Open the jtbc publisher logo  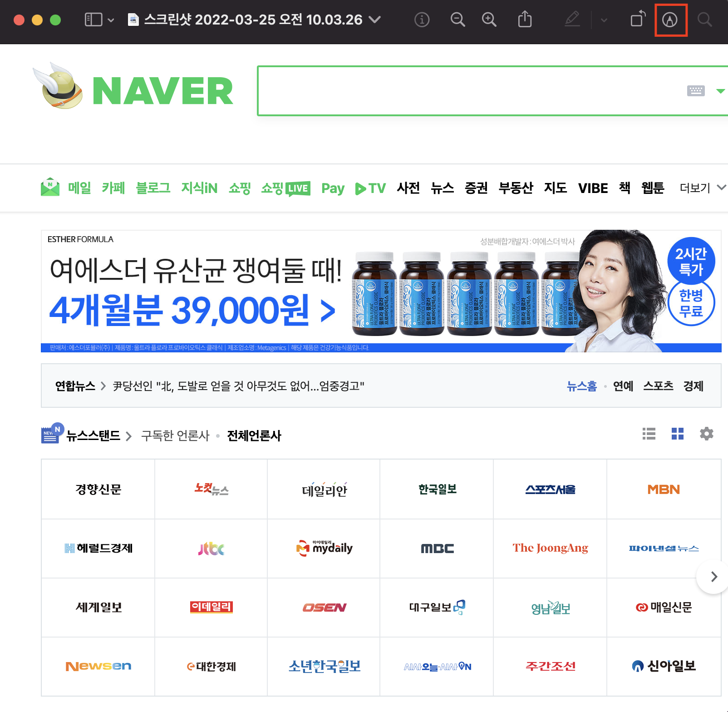coord(211,549)
